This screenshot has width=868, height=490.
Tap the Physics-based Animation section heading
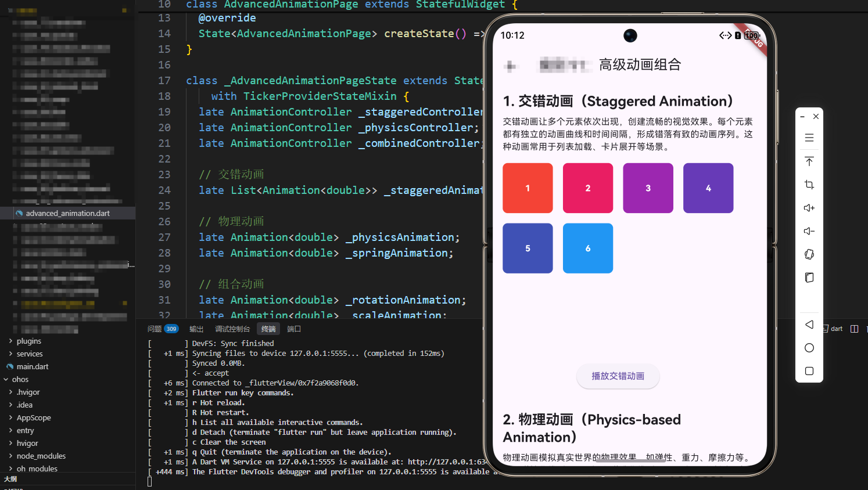(592, 428)
